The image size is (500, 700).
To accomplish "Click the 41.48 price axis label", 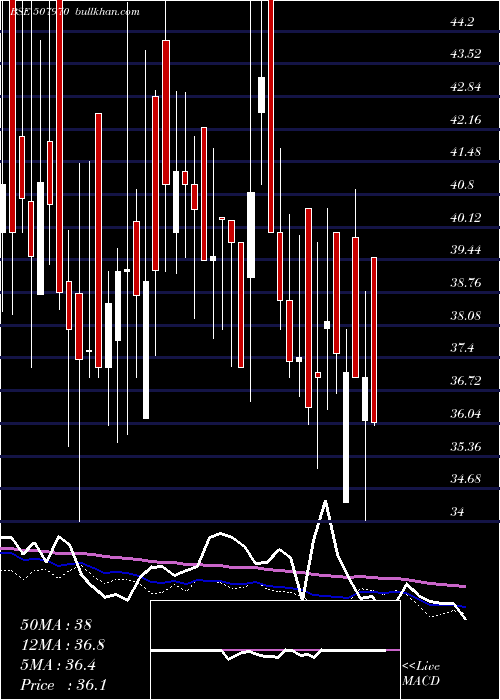I will pyautogui.click(x=466, y=152).
